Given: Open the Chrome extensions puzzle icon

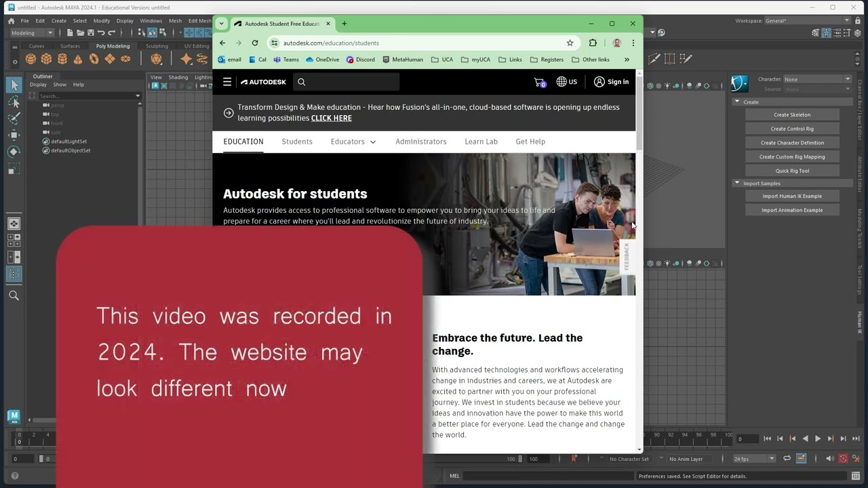Looking at the screenshot, I should point(593,43).
